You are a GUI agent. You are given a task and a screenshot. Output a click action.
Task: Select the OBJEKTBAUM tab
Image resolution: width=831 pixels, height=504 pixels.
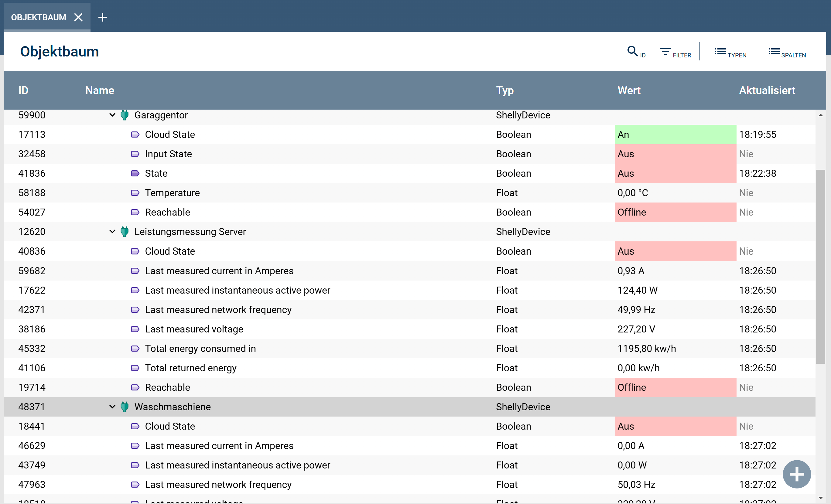tap(39, 17)
